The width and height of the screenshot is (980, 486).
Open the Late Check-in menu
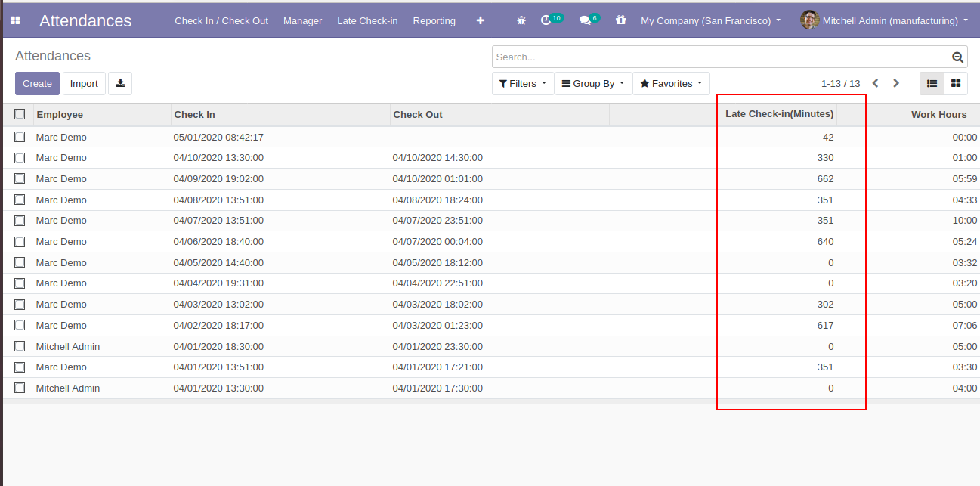click(367, 20)
